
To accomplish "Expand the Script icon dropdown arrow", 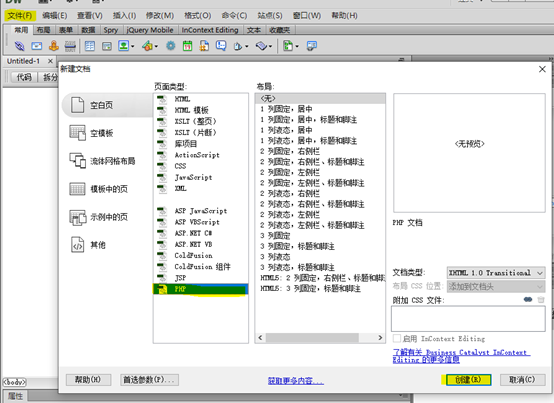I will tap(270, 46).
